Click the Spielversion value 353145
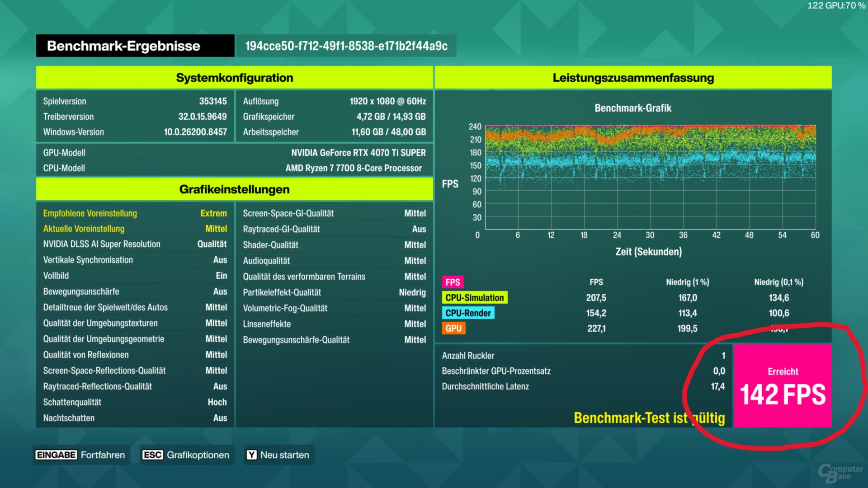The height and width of the screenshot is (488, 868). (213, 101)
